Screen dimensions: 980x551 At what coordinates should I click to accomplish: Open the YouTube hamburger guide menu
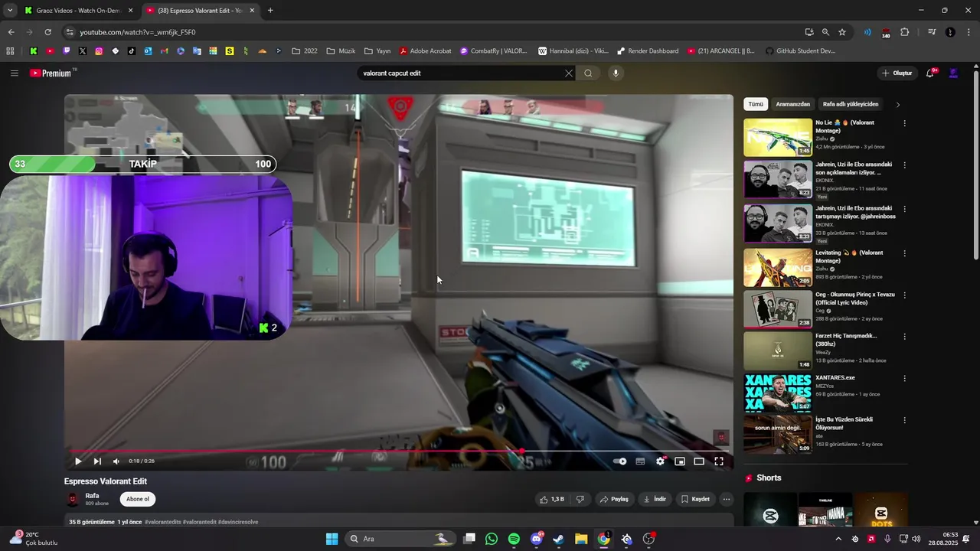pos(14,73)
